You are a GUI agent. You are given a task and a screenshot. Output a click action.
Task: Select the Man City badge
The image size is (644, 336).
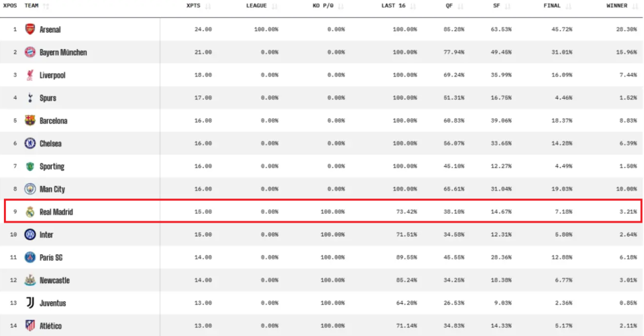[30, 189]
